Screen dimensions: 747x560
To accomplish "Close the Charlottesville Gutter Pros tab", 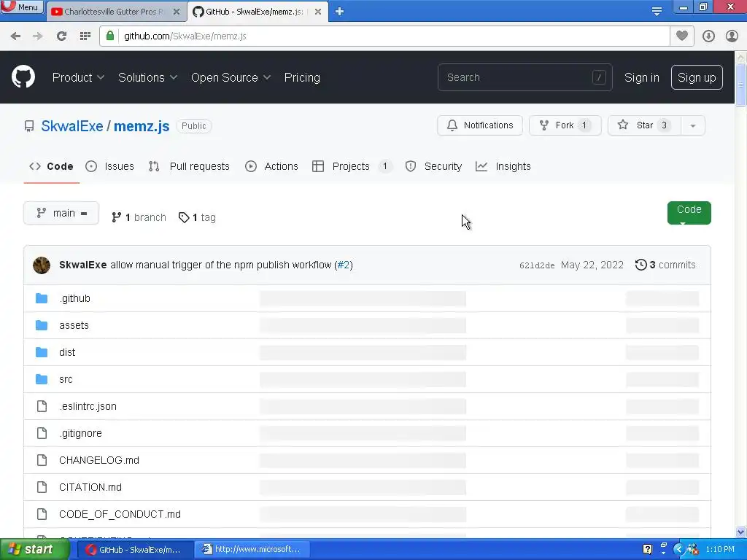I will pyautogui.click(x=177, y=12).
